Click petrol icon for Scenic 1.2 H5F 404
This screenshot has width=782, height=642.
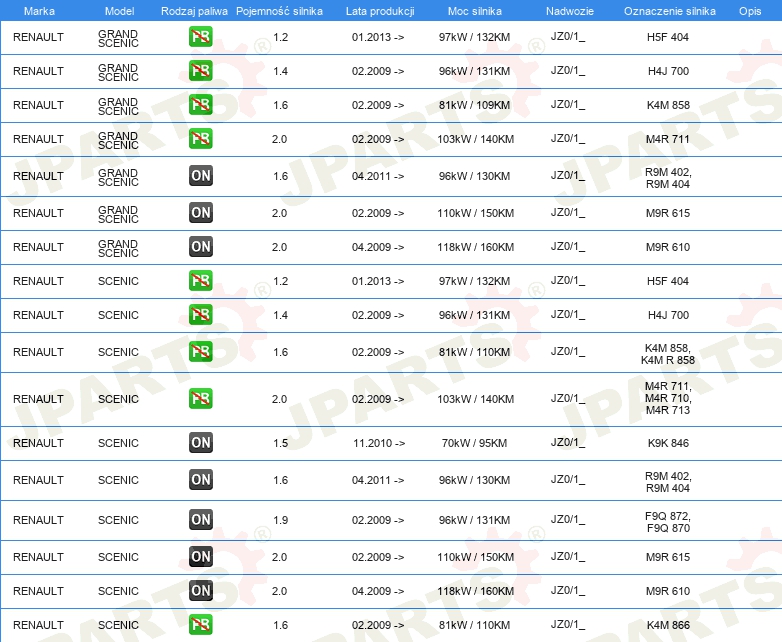(200, 280)
